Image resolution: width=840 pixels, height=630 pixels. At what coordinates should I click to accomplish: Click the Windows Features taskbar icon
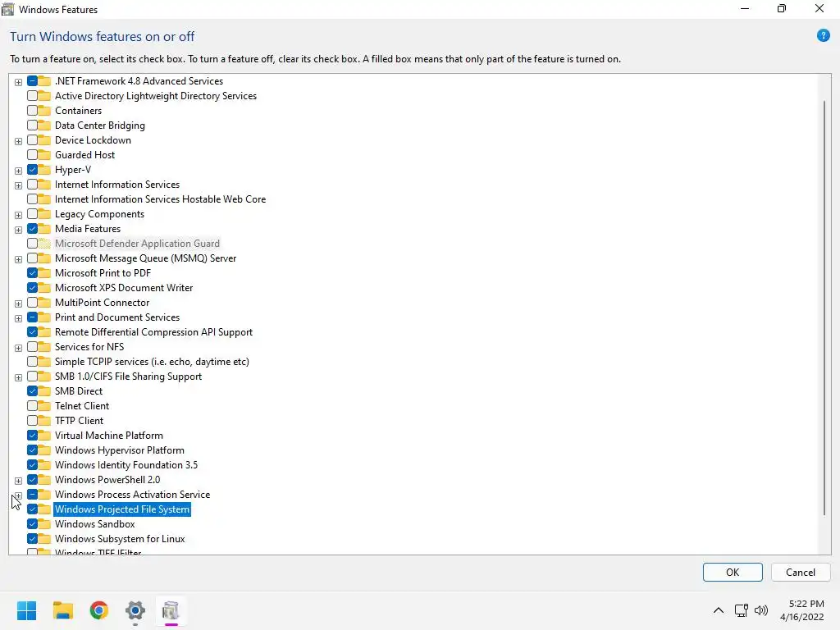point(171,610)
